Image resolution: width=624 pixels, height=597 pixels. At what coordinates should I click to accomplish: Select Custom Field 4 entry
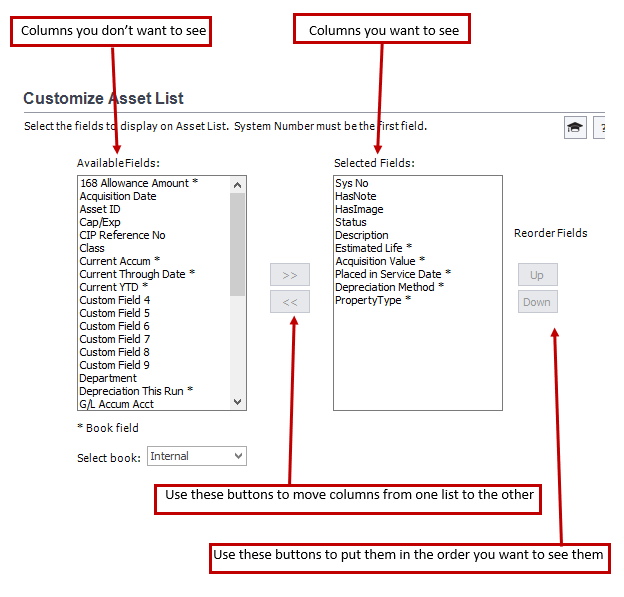(x=115, y=300)
